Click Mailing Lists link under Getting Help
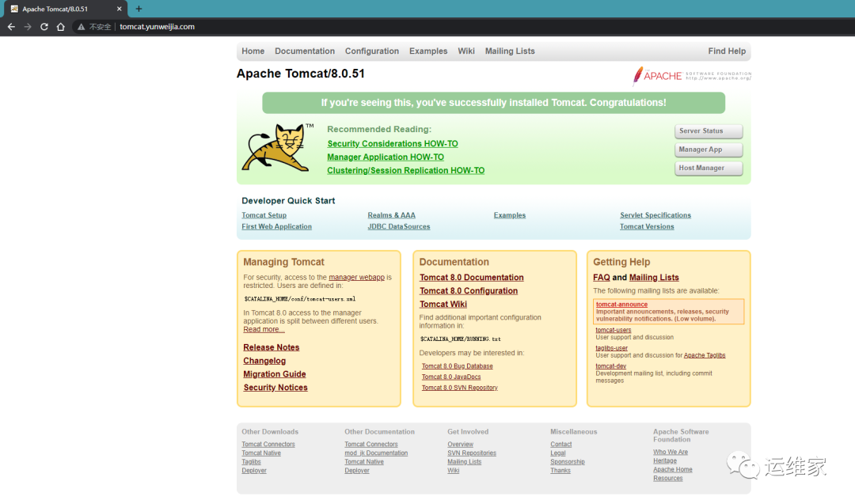The height and width of the screenshot is (504, 855). pos(654,278)
